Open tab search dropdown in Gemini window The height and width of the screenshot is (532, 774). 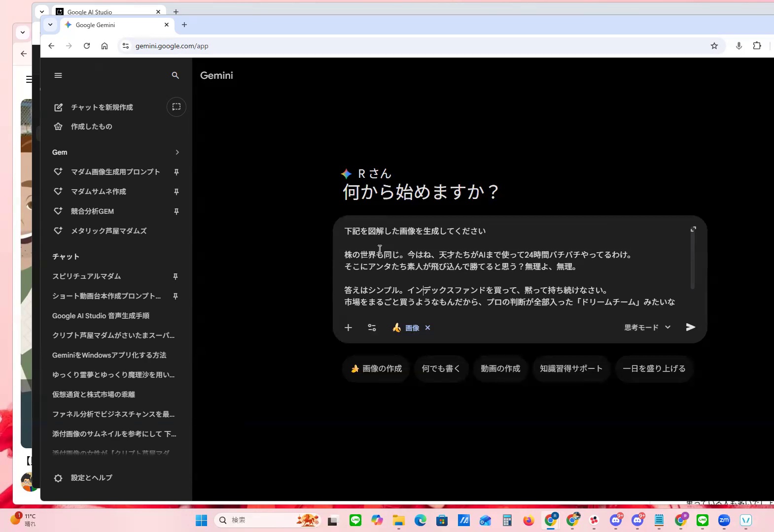(x=50, y=25)
